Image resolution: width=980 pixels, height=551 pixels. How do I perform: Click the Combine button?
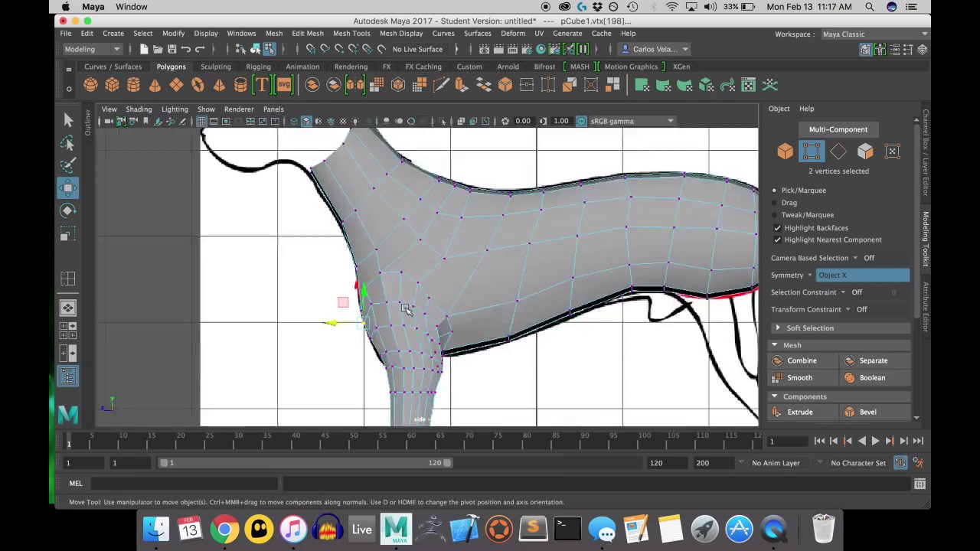[802, 360]
